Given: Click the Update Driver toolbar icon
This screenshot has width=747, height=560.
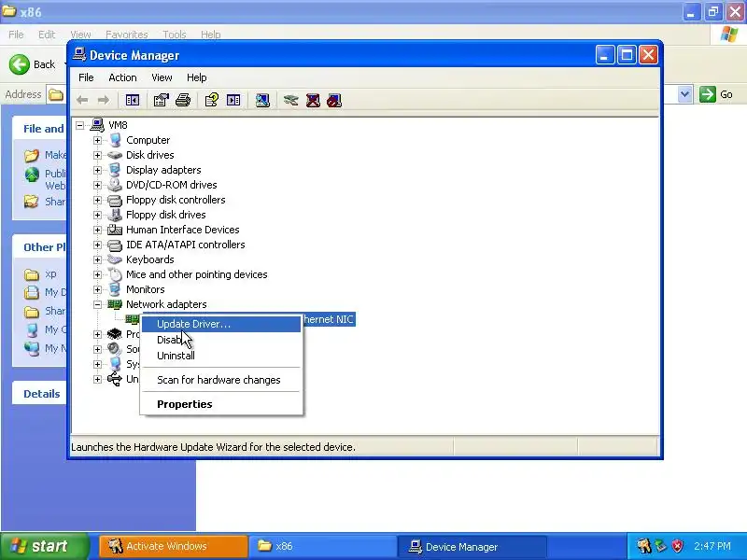Looking at the screenshot, I should (290, 100).
